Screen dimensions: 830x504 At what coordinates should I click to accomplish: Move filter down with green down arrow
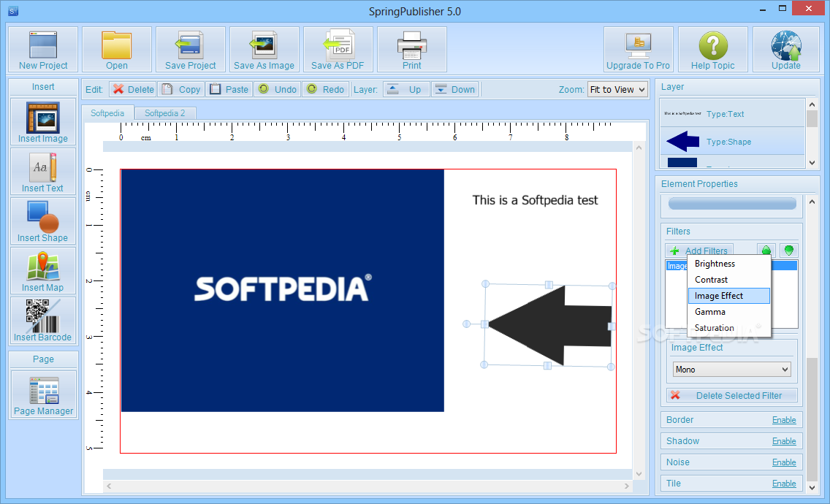pos(788,251)
